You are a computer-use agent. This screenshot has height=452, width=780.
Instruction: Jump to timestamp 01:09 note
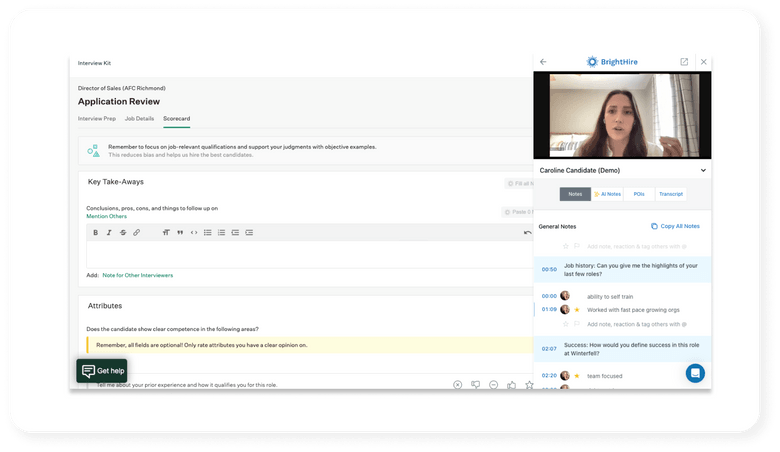tap(549, 309)
